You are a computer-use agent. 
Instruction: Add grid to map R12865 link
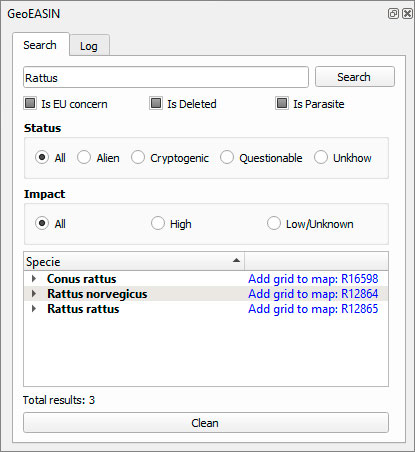[313, 309]
